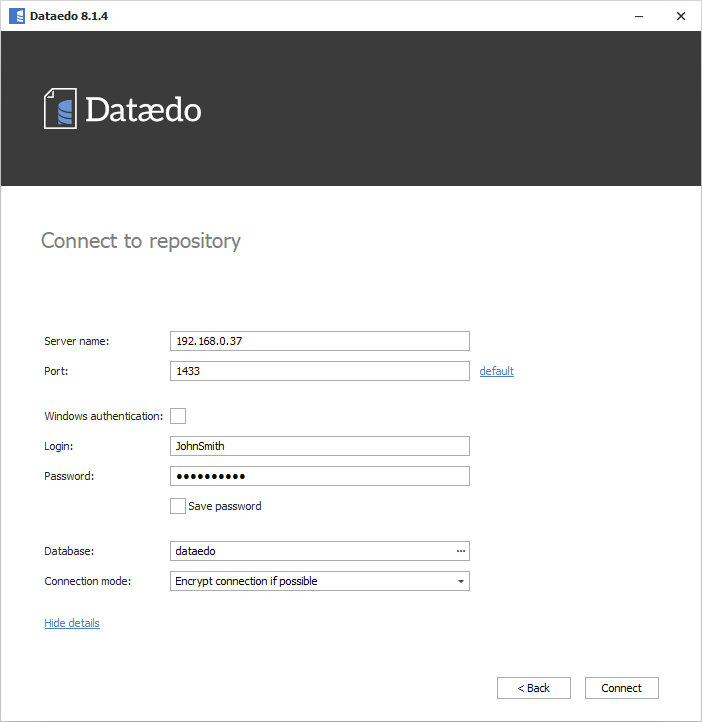Screen dimensions: 702x722
Task: Close the Dataedo window
Action: click(x=680, y=16)
